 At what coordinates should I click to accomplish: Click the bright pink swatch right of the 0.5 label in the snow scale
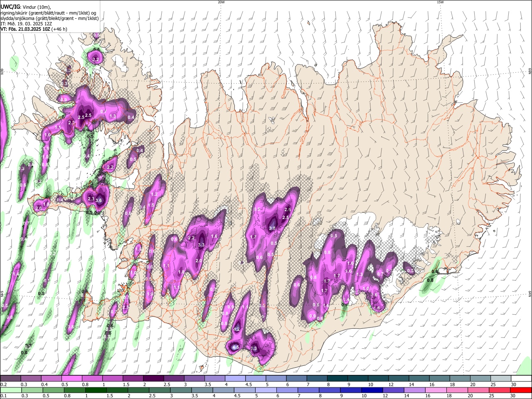coord(71,379)
